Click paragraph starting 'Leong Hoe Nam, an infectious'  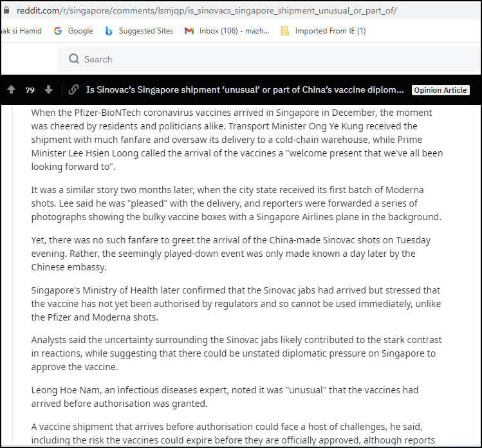(x=225, y=397)
